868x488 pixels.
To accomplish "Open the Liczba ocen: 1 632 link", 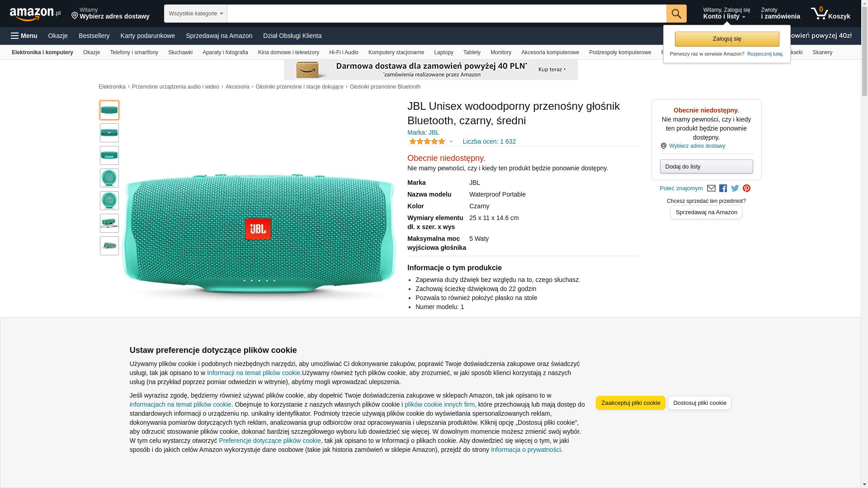I will point(489,141).
